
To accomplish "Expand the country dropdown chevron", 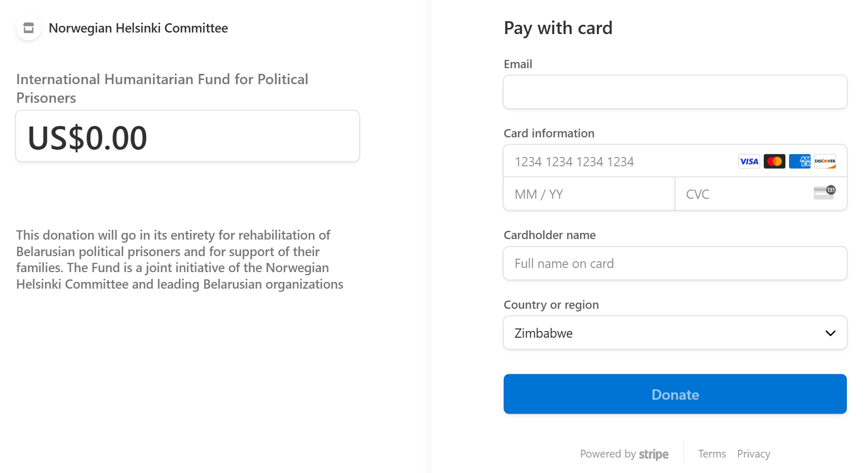I will pyautogui.click(x=830, y=333).
